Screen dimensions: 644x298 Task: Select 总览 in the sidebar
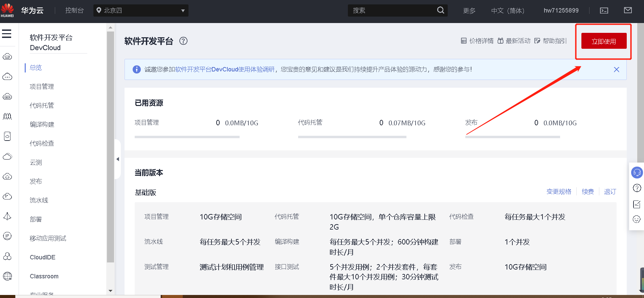click(36, 68)
